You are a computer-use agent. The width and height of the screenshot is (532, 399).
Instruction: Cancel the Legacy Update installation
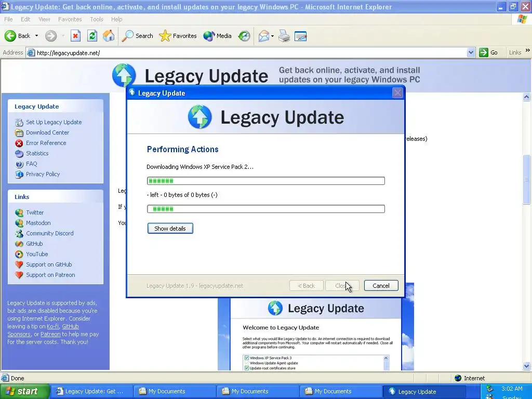pos(381,286)
